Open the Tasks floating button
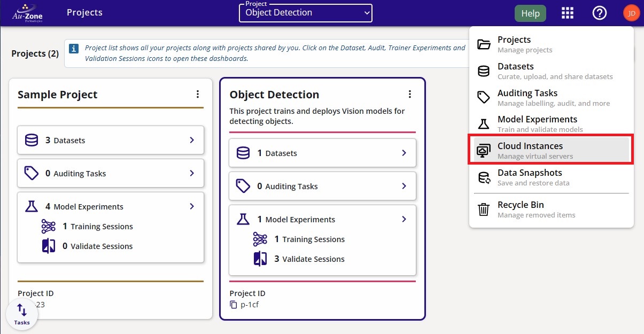Viewport: 644px width, 334px height. 22,314
